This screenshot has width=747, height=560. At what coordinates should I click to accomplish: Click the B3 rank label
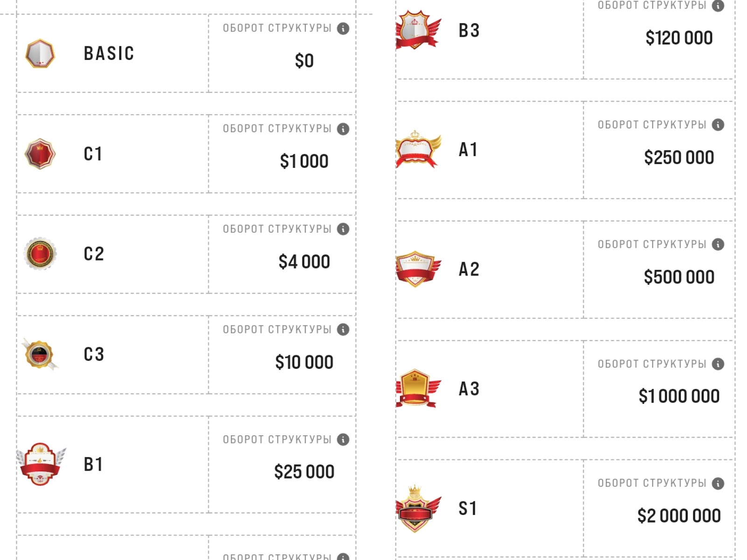469,31
